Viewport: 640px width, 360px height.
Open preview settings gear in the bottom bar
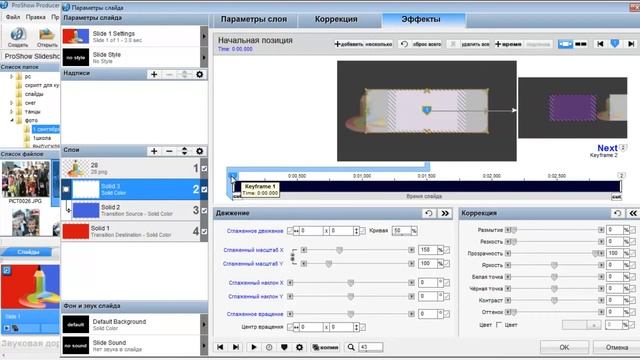coord(300,347)
